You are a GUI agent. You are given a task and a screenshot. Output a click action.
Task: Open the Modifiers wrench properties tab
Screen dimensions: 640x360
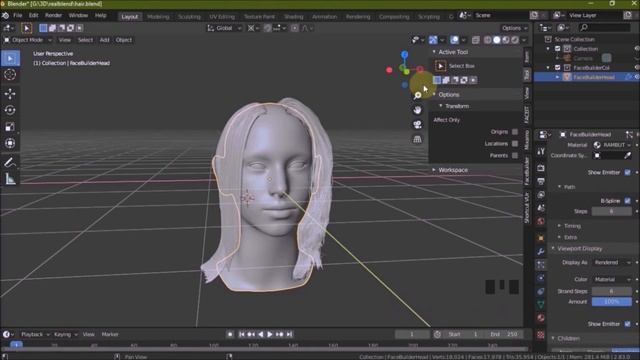(x=541, y=251)
